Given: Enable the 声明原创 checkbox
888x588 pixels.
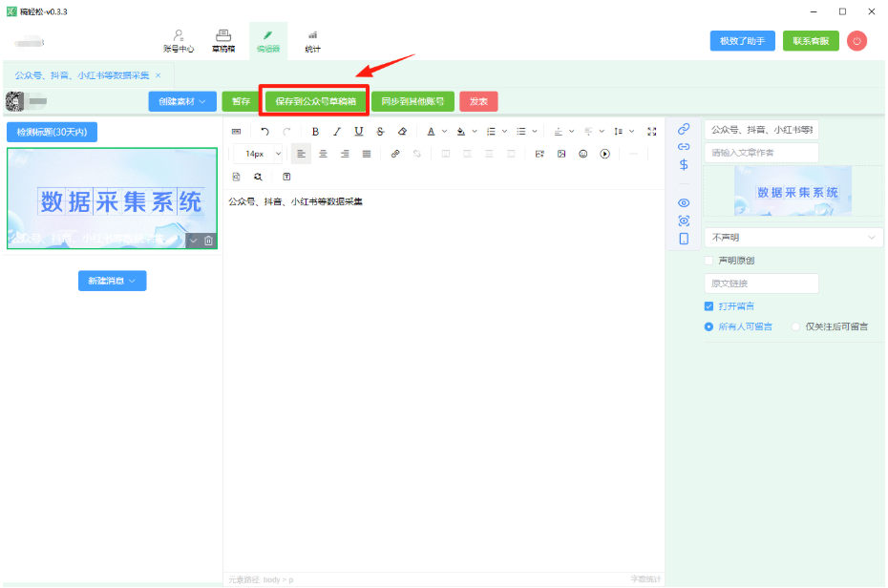Looking at the screenshot, I should (708, 261).
